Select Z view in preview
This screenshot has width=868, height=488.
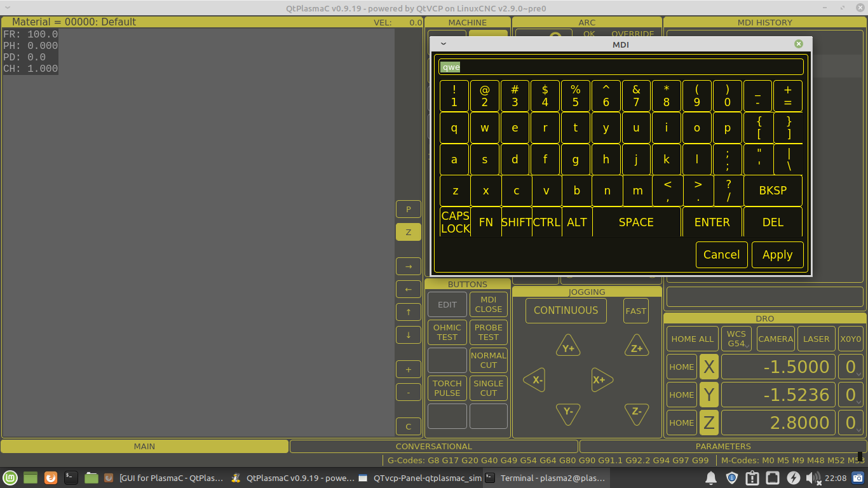point(409,232)
